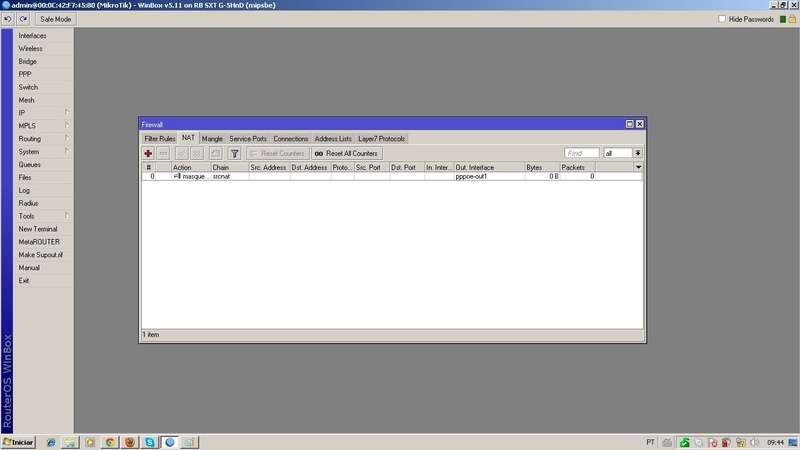Open the PPP menu item
The image size is (800, 450).
point(43,74)
